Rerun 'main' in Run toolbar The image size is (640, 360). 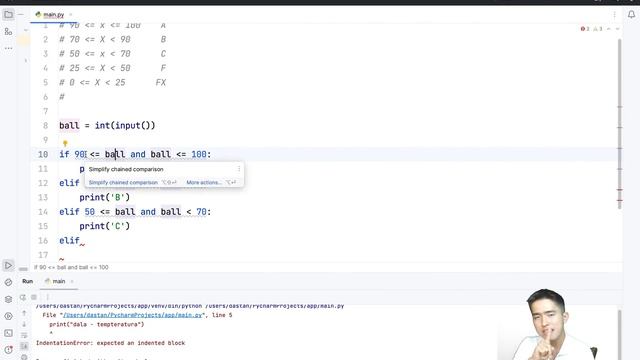pos(23,297)
